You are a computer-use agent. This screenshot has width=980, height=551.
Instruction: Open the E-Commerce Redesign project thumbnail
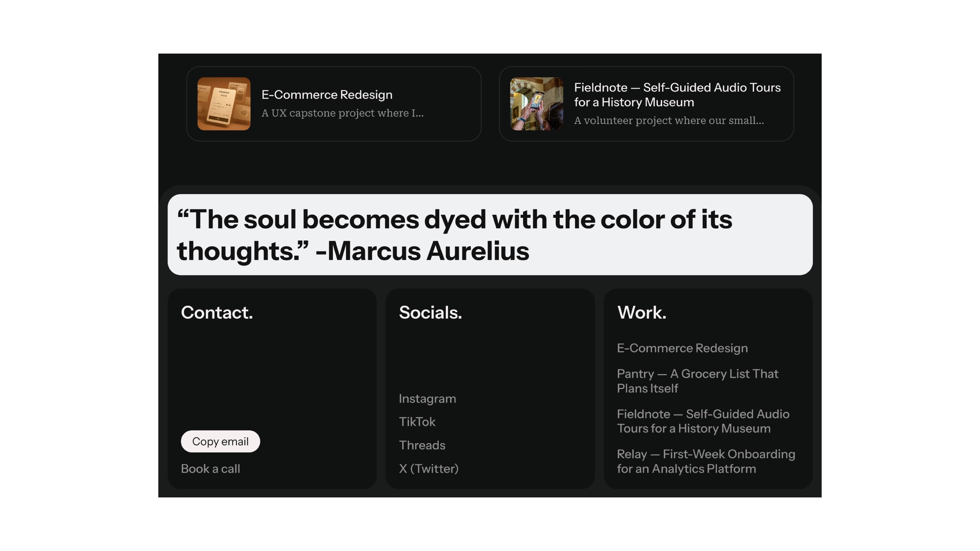pyautogui.click(x=224, y=104)
